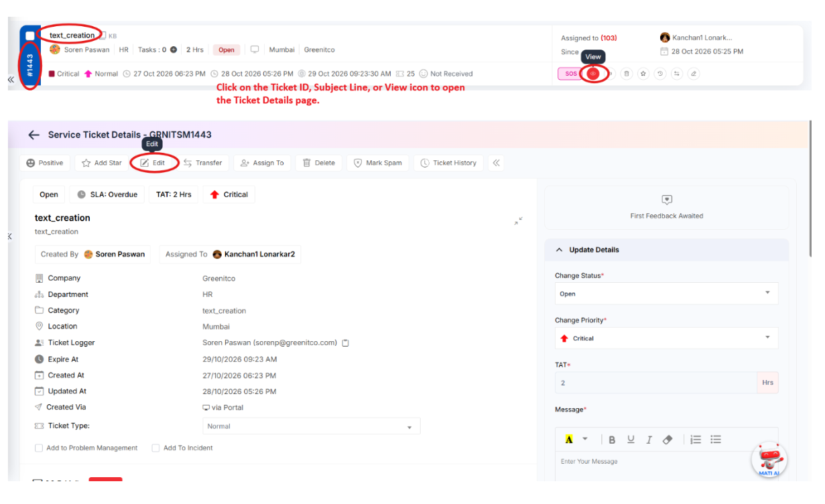825x504 pixels.
Task: Collapse details panel with shrink arrows icon
Action: tap(519, 220)
